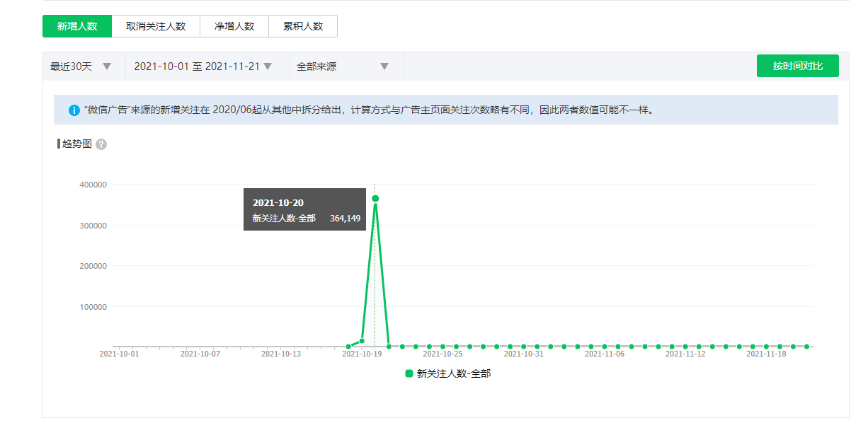868x423 pixels.
Task: Switch to the 净增人数 tab
Action: (x=234, y=26)
